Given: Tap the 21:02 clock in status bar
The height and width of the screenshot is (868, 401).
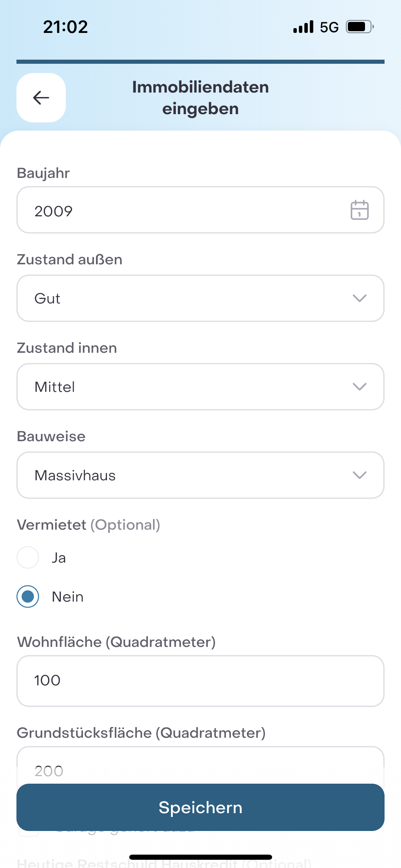Looking at the screenshot, I should [65, 27].
